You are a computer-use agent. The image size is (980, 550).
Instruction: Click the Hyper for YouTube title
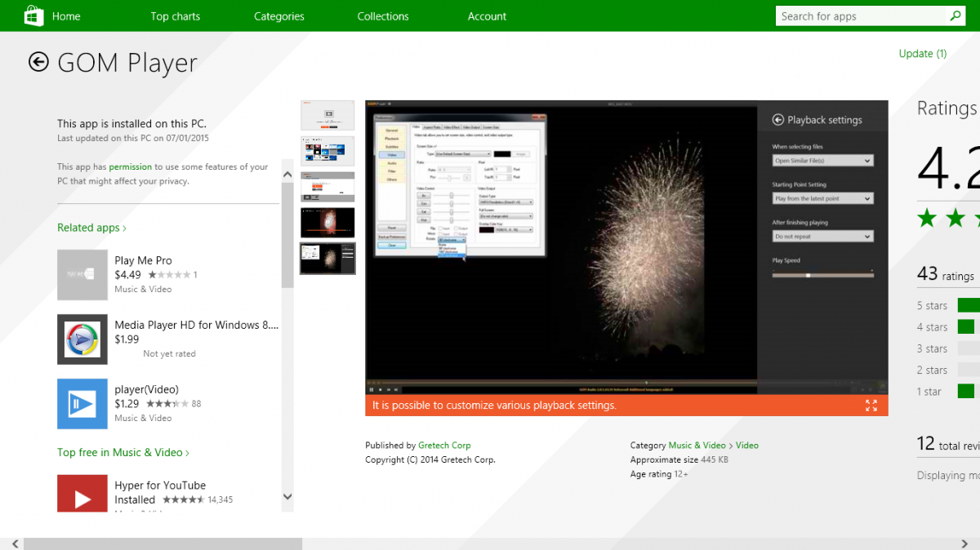[161, 486]
